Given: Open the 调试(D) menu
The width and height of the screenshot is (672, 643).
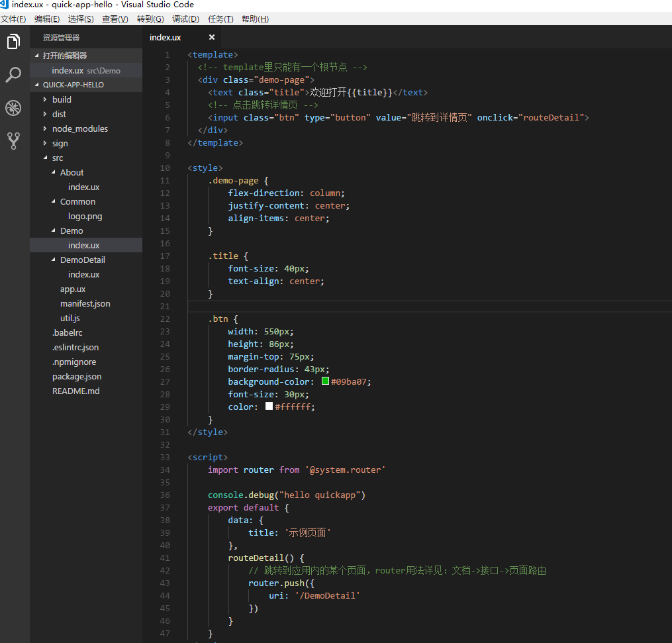Looking at the screenshot, I should 185,19.
